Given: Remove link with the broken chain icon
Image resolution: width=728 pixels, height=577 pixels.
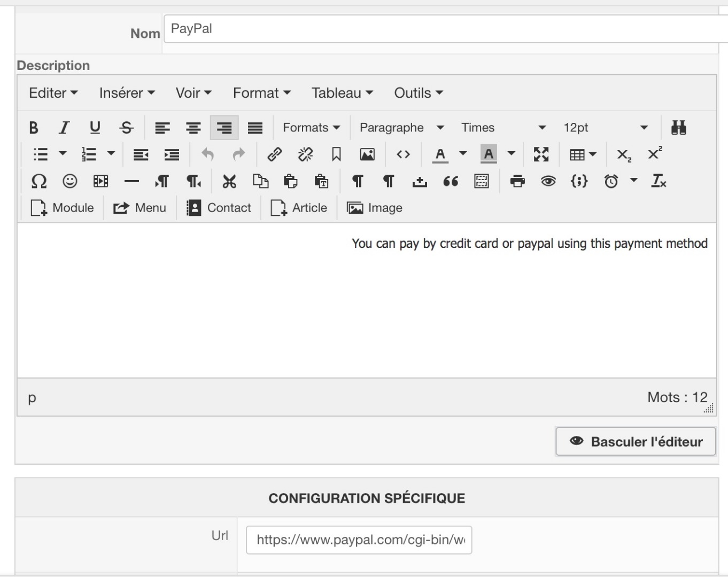Looking at the screenshot, I should (306, 155).
